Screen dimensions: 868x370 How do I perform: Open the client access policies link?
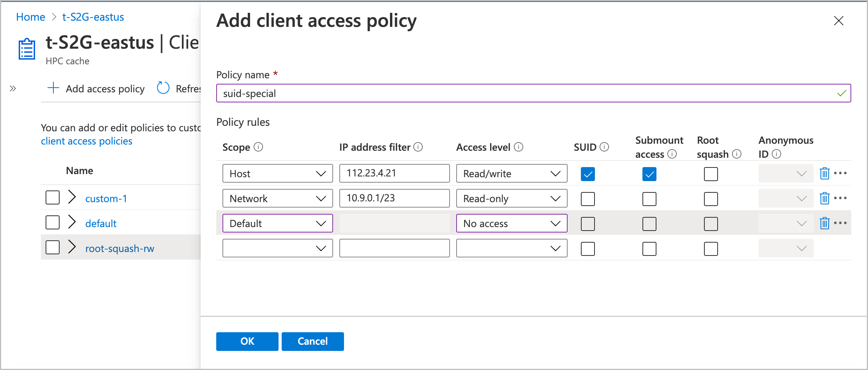[86, 141]
